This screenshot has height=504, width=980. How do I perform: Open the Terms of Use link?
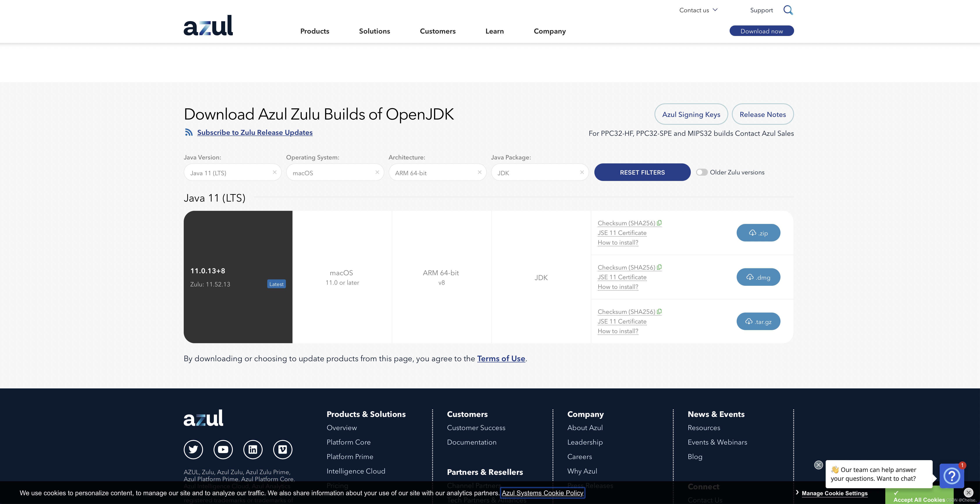click(x=501, y=359)
